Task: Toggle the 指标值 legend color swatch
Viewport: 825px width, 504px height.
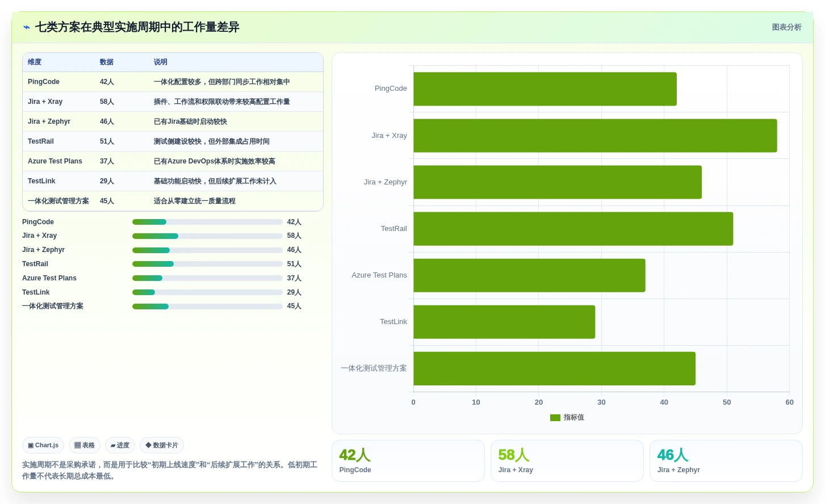Action: point(555,418)
